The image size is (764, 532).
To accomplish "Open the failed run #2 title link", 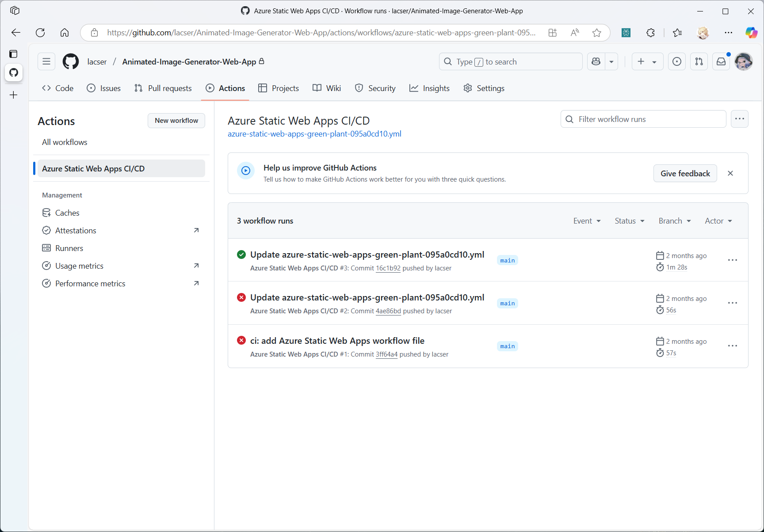I will pos(367,297).
